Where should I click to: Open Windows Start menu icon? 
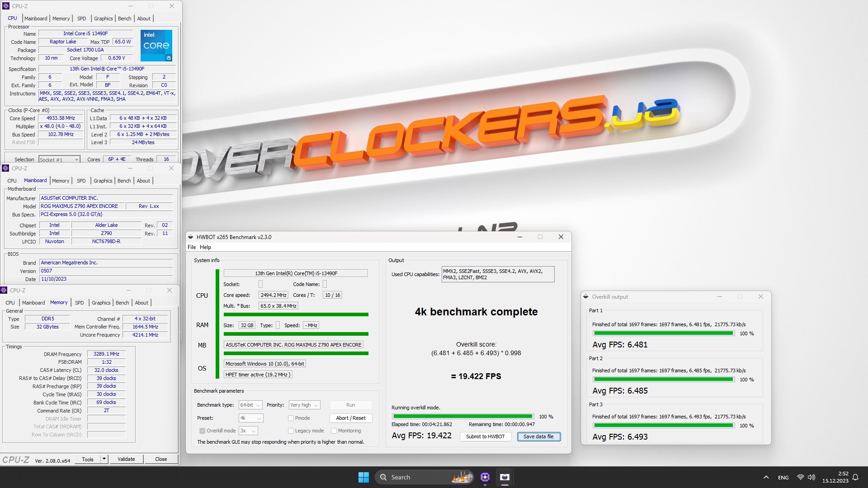tap(363, 477)
